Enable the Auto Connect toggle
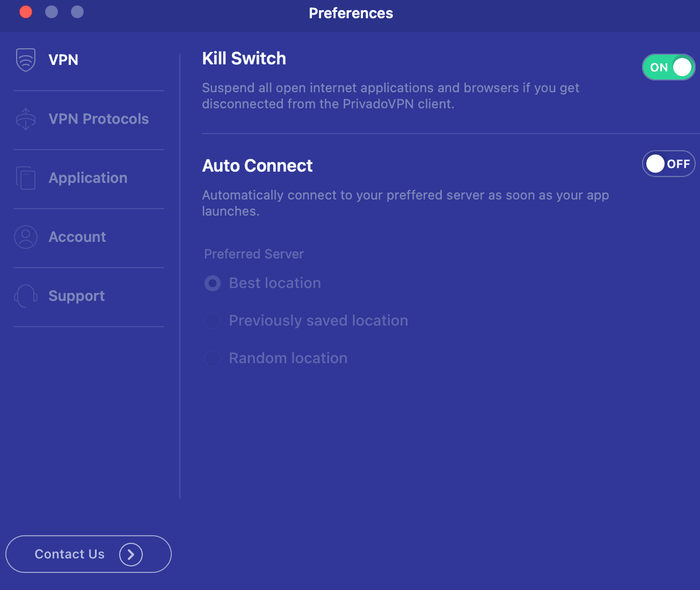The image size is (700, 590). 668,164
